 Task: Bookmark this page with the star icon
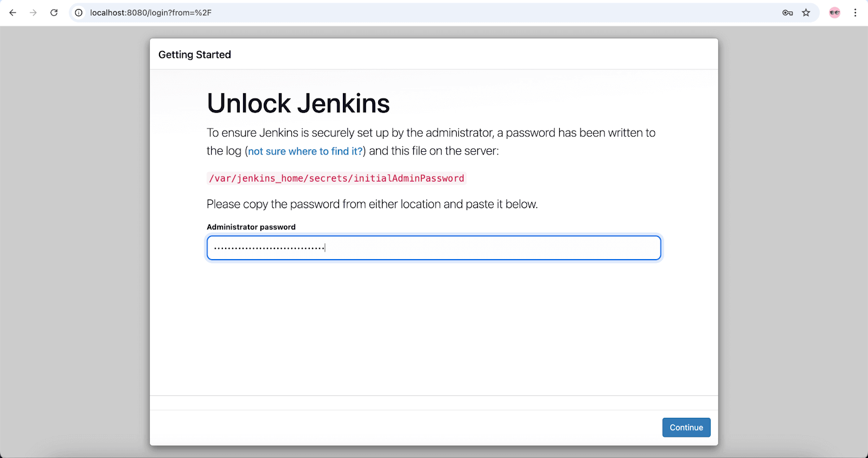[806, 12]
